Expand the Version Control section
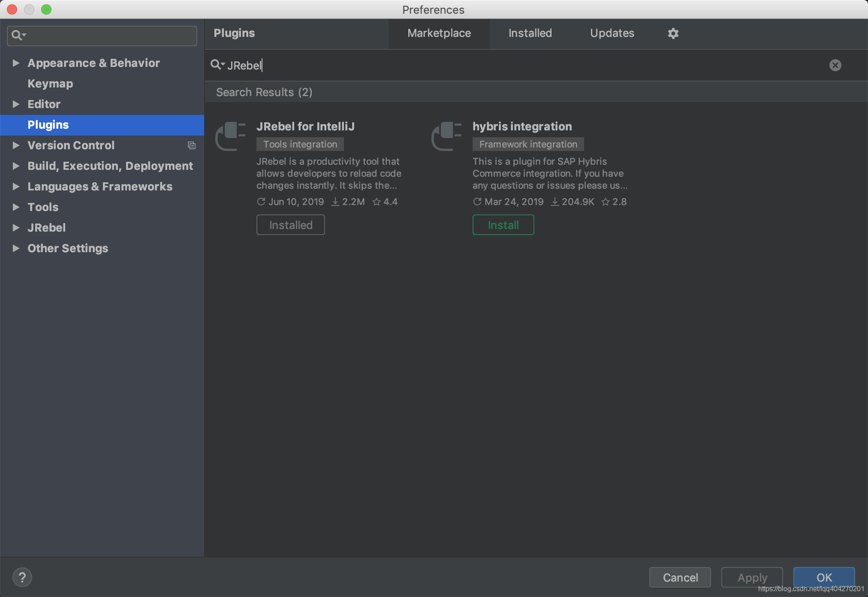The height and width of the screenshot is (597, 868). [x=15, y=145]
